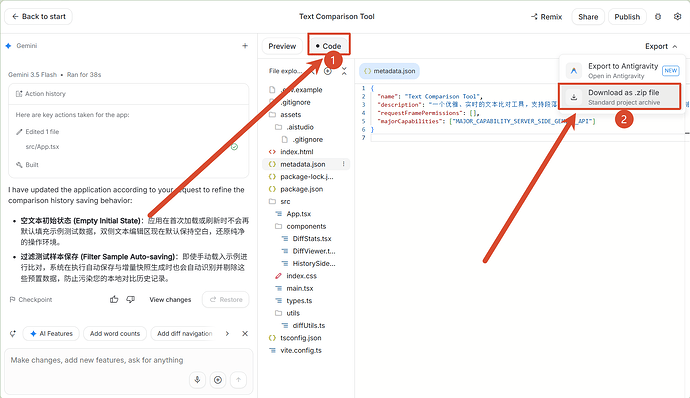Click the src/App.tsx edited file entry

(42, 147)
